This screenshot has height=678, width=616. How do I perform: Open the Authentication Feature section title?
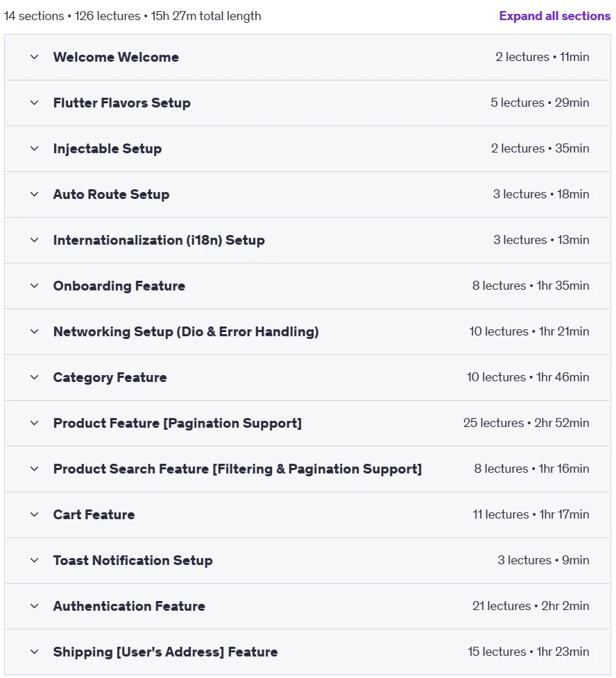[129, 606]
